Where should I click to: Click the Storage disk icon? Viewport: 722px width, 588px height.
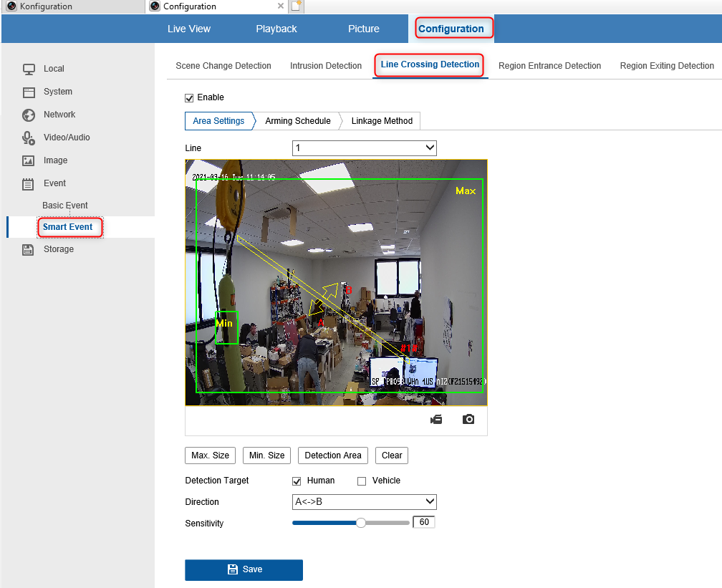tap(28, 249)
